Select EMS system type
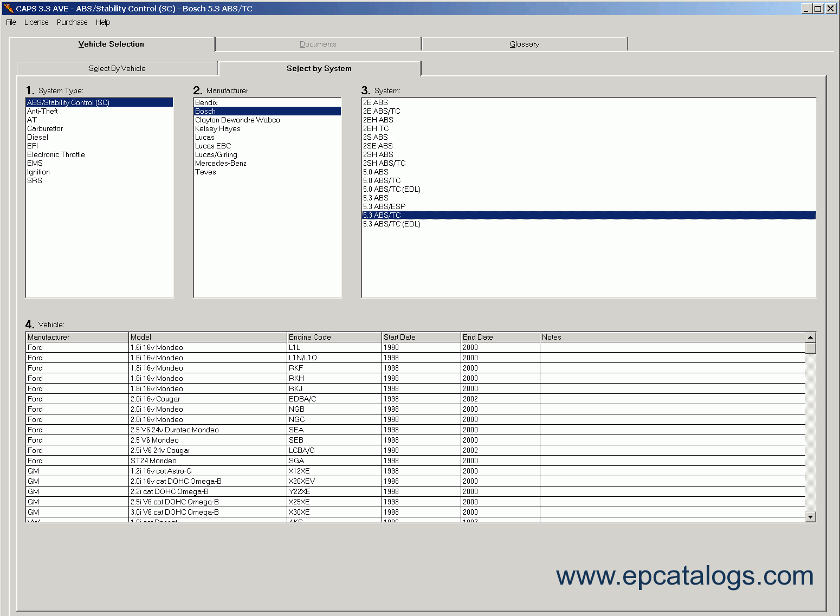 tap(100, 163)
